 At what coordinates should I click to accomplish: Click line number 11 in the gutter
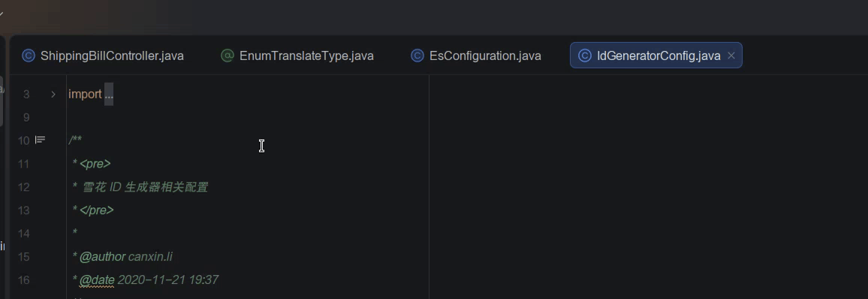click(x=23, y=164)
